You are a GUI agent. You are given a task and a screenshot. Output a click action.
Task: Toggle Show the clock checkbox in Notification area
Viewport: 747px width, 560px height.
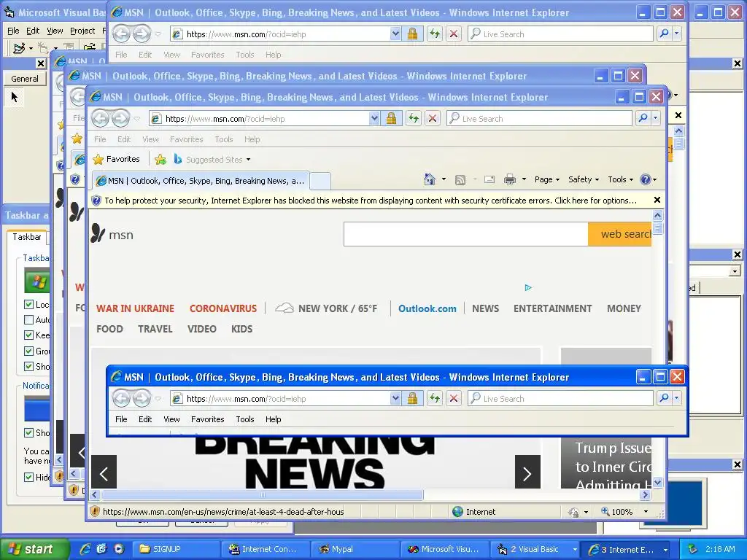click(x=28, y=432)
